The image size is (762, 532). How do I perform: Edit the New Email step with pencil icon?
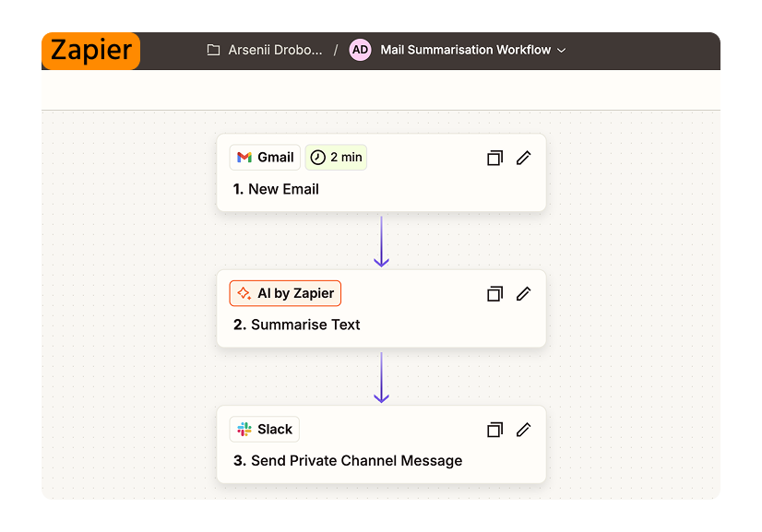pos(523,158)
